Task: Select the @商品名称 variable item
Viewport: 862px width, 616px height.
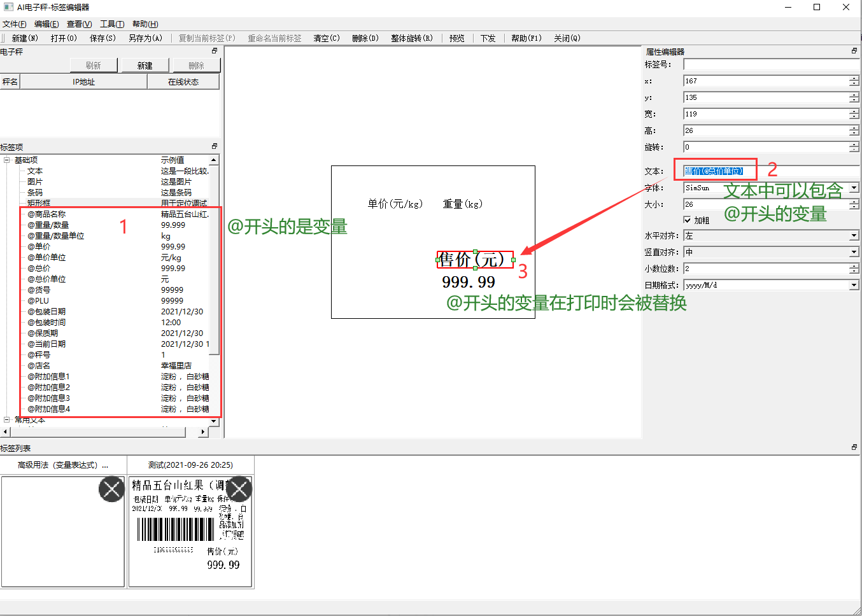Action: pos(46,214)
